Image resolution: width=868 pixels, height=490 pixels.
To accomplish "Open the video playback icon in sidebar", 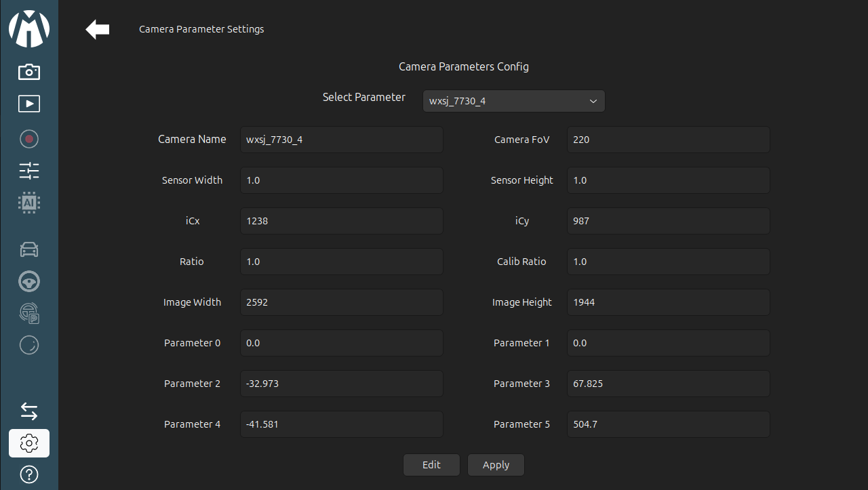I will (29, 104).
